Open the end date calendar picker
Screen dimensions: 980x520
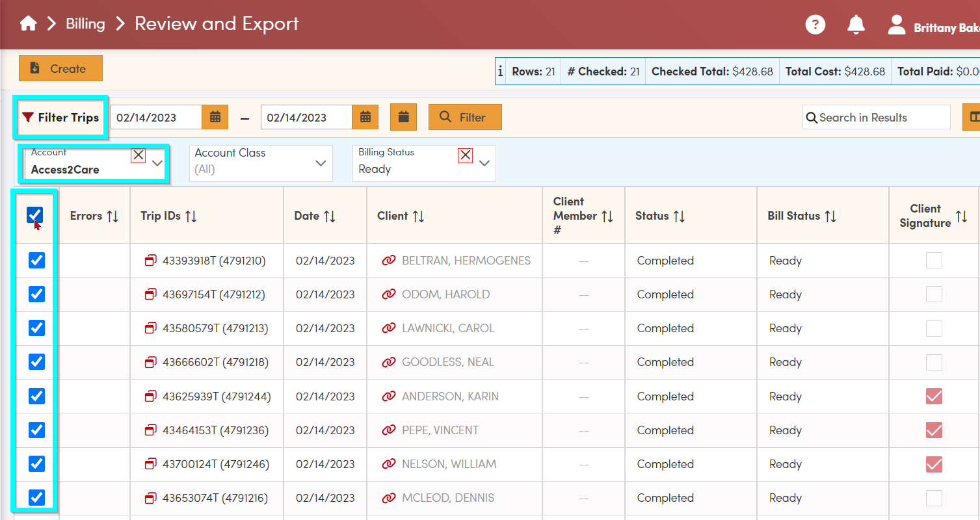(365, 118)
